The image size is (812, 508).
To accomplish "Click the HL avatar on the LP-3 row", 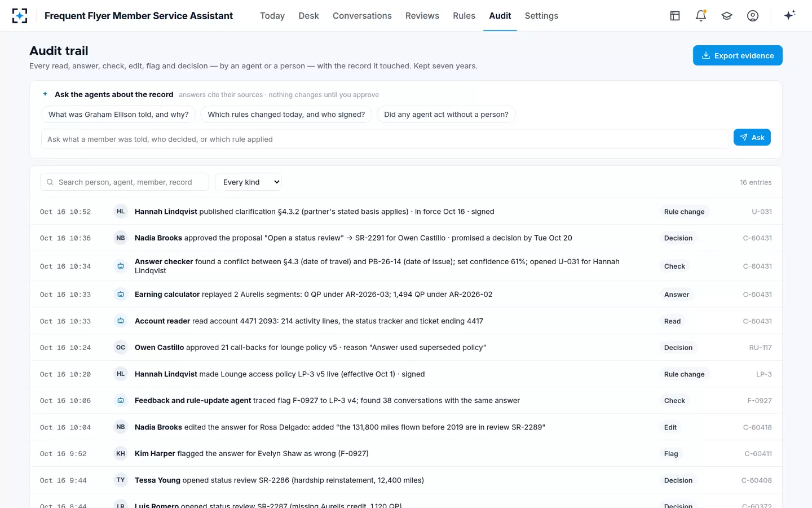I will click(x=121, y=374).
